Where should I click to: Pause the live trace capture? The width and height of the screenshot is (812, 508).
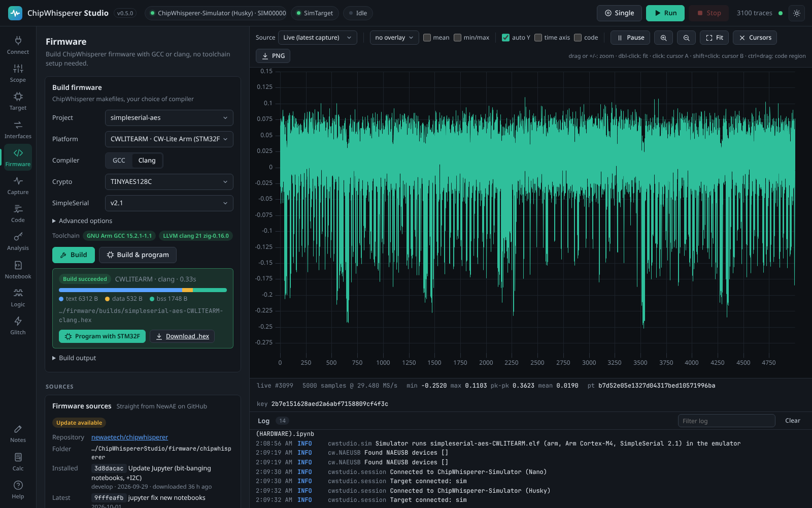pos(630,38)
